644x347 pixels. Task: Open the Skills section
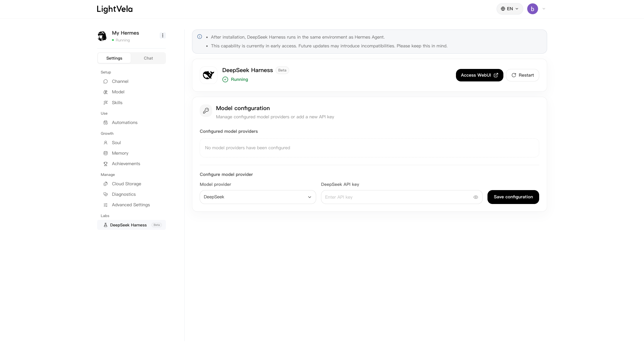(131, 103)
